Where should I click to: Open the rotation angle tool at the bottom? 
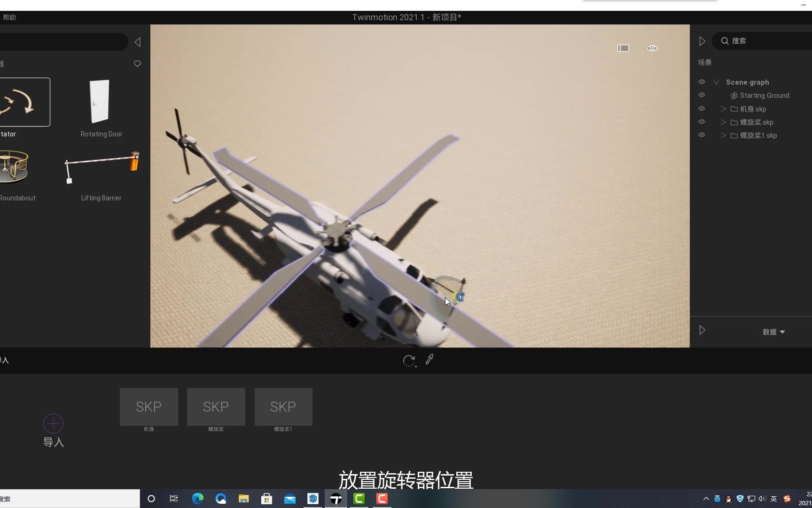[x=409, y=360]
